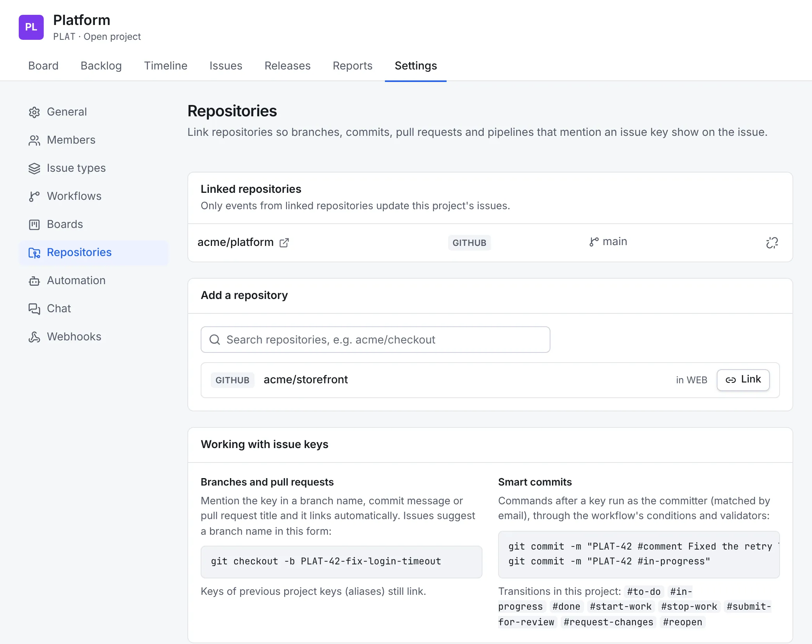The image size is (812, 644).
Task: Click the #to-do transition tag
Action: pos(644,592)
